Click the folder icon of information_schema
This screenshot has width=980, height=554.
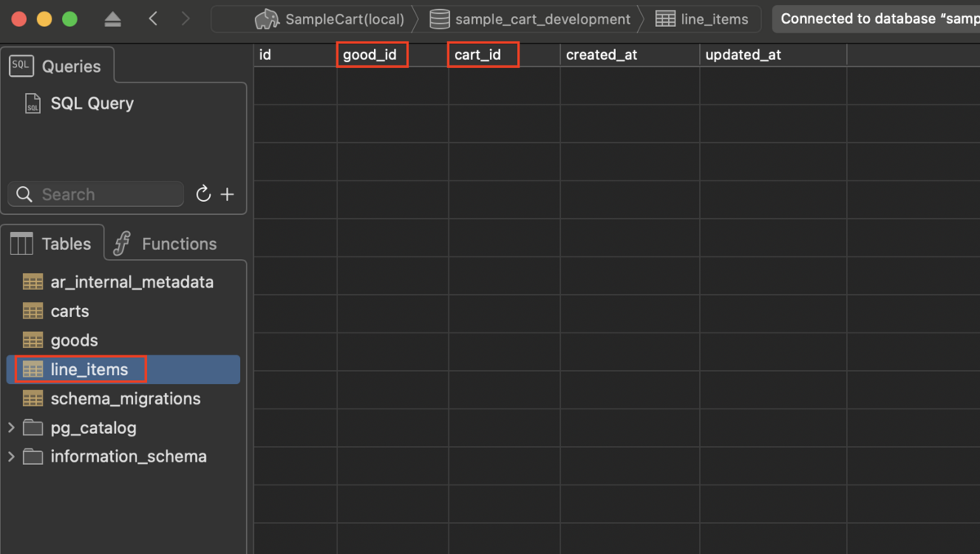pyautogui.click(x=33, y=457)
